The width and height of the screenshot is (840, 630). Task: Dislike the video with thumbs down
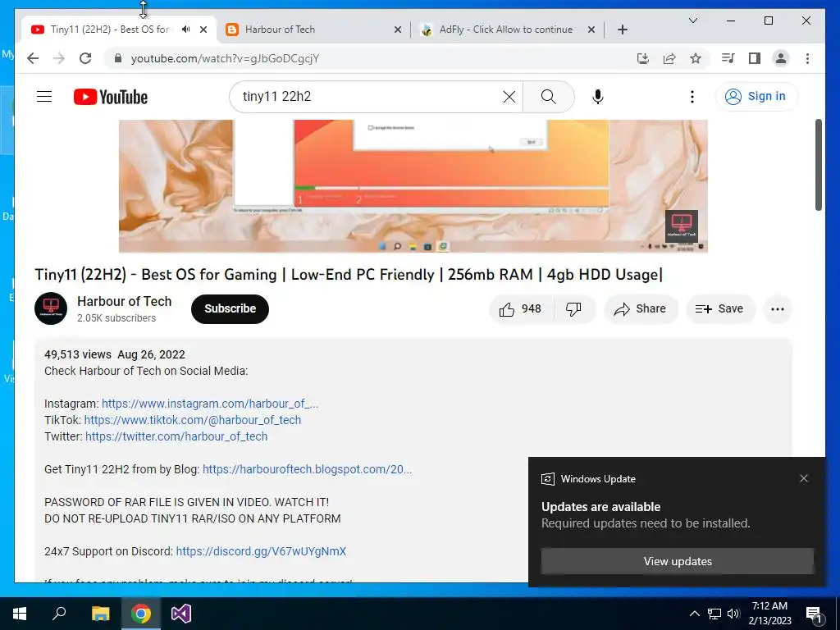tap(574, 309)
